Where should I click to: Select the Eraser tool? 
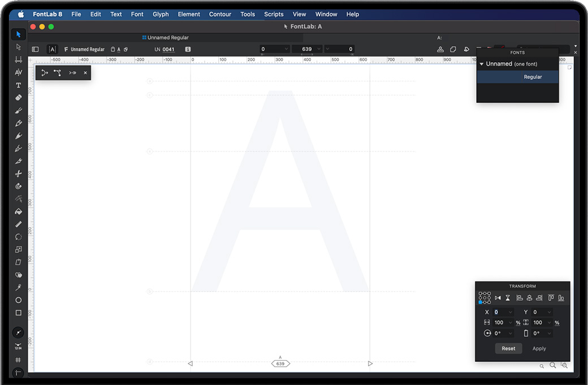[x=18, y=97]
